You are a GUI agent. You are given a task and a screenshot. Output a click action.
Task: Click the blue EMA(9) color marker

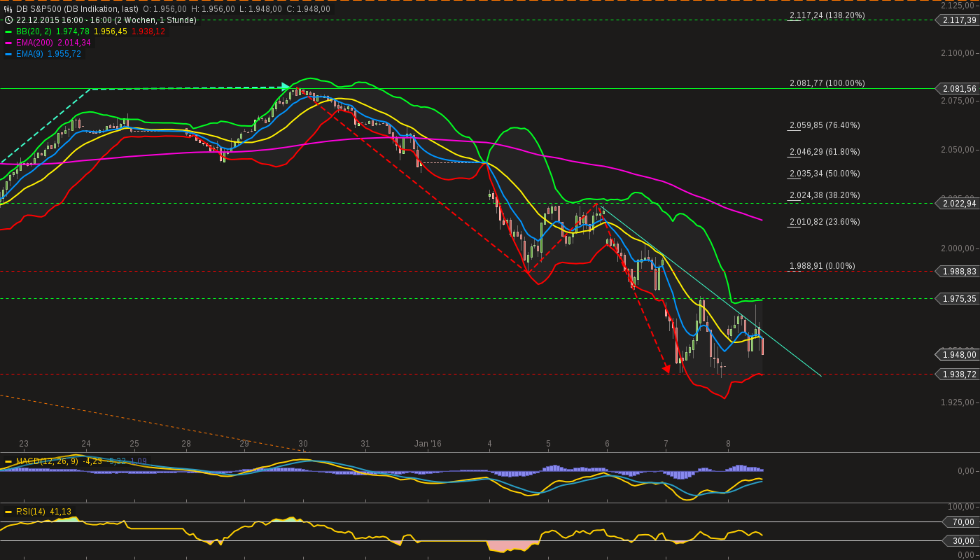tap(8, 54)
